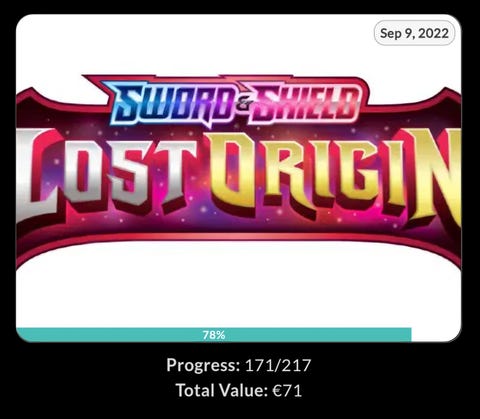
Task: Select the 78% label on progress bar
Action: point(214,335)
